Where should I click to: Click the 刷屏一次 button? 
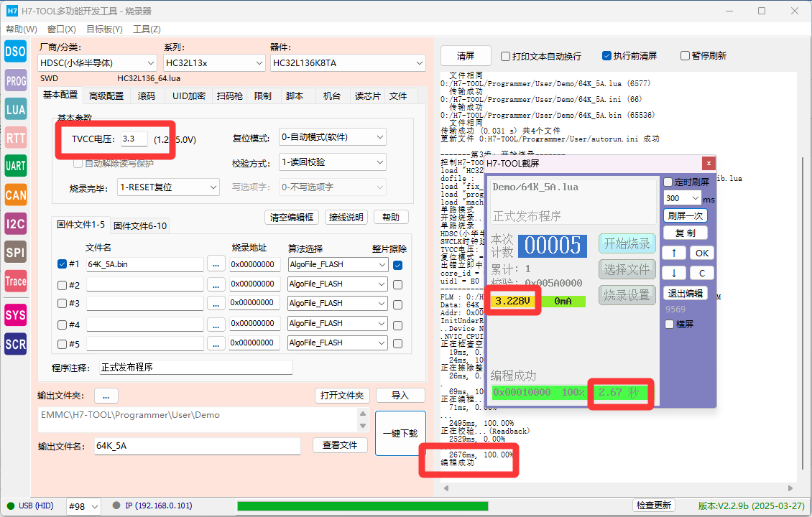[685, 215]
